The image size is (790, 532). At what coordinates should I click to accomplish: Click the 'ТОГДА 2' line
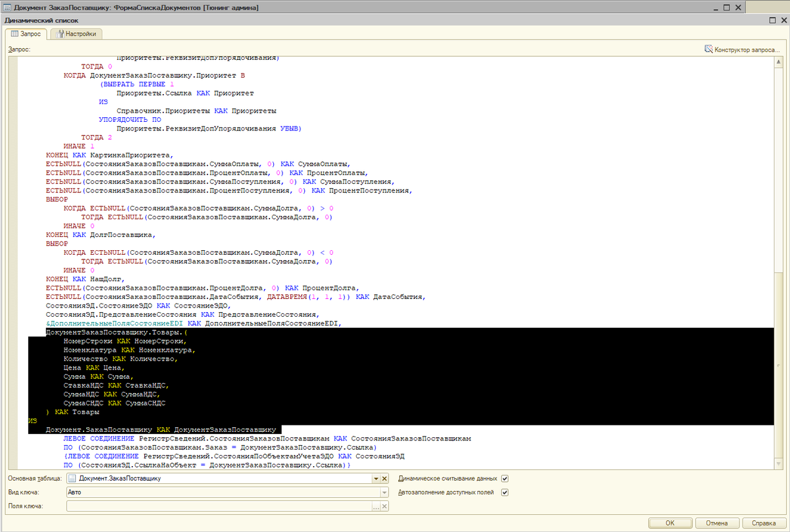click(96, 137)
